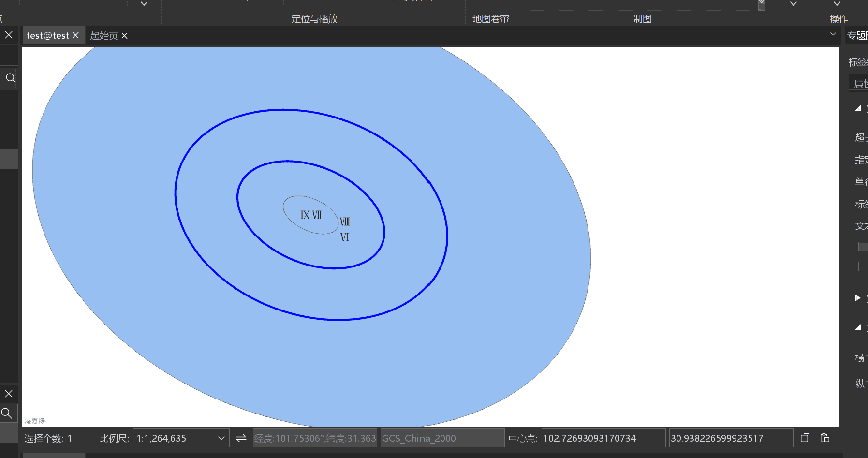The image size is (868, 458).
Task: Click the swap coordinate display icon beside the scale box
Action: click(x=241, y=438)
